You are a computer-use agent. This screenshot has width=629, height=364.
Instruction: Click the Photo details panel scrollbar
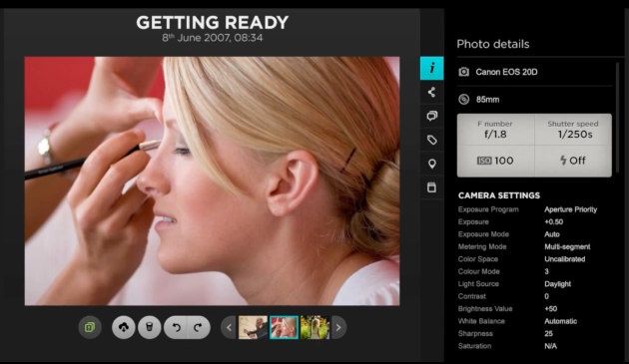coord(617,117)
